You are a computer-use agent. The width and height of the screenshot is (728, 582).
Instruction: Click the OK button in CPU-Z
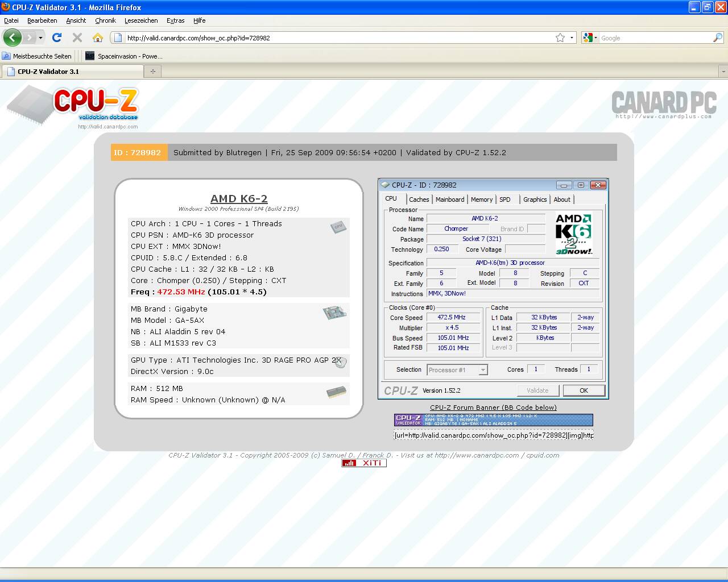point(584,390)
